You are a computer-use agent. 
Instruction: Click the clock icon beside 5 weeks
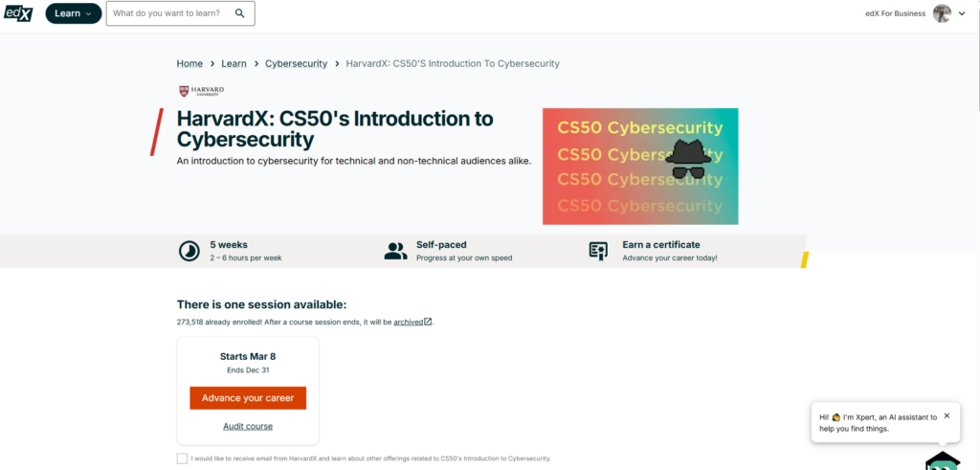tap(189, 251)
